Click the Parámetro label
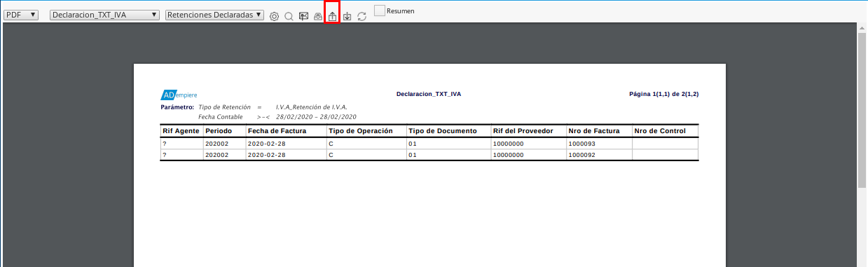Image resolution: width=868 pixels, height=267 pixels. [x=177, y=107]
